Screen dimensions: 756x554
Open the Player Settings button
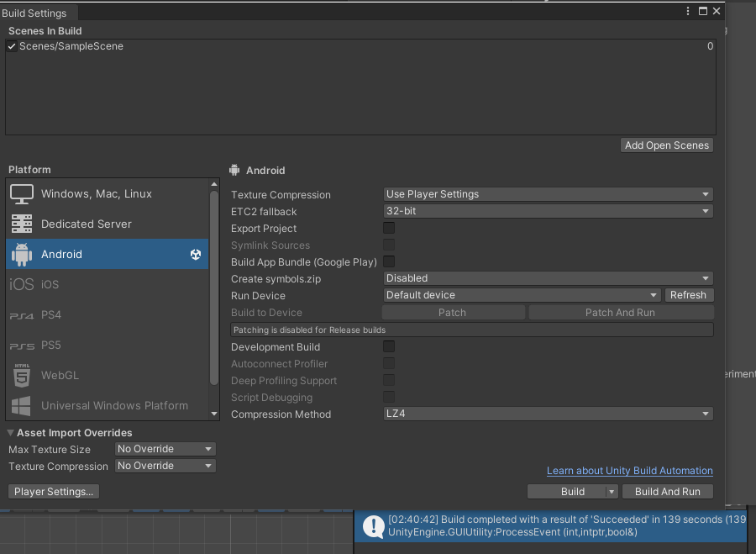54,492
